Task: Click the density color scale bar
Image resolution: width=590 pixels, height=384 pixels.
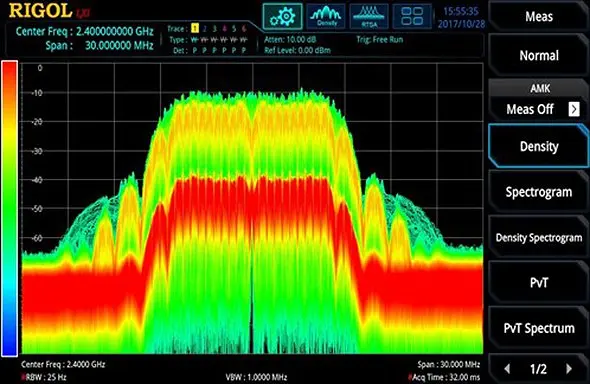Action: click(x=10, y=208)
